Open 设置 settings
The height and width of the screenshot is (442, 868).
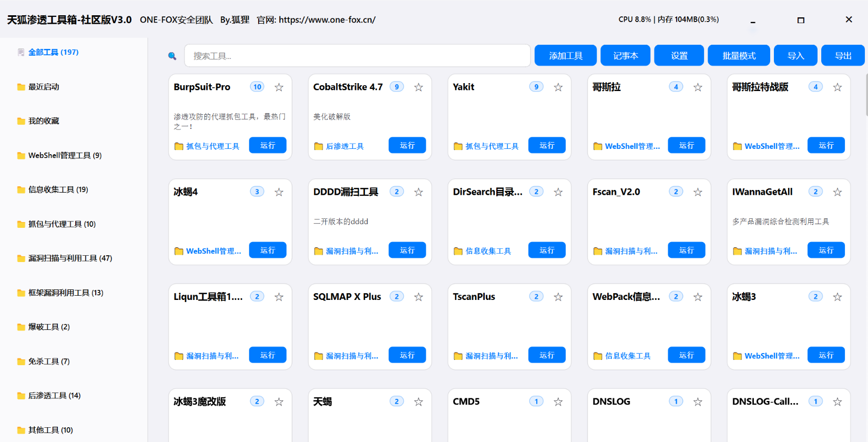tap(679, 55)
